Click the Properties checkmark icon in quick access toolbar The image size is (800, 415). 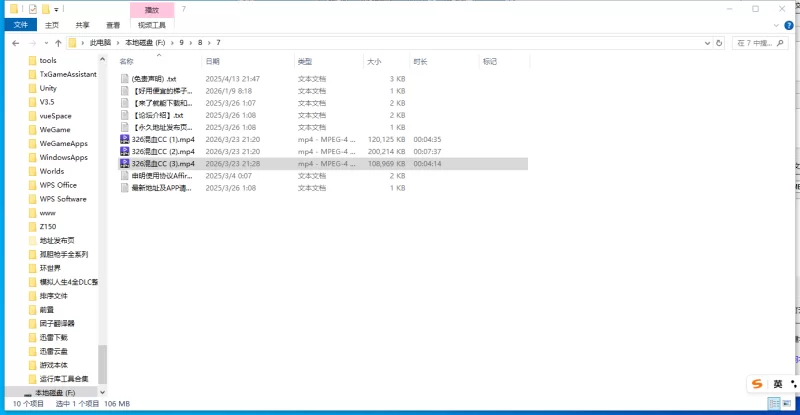click(x=33, y=9)
